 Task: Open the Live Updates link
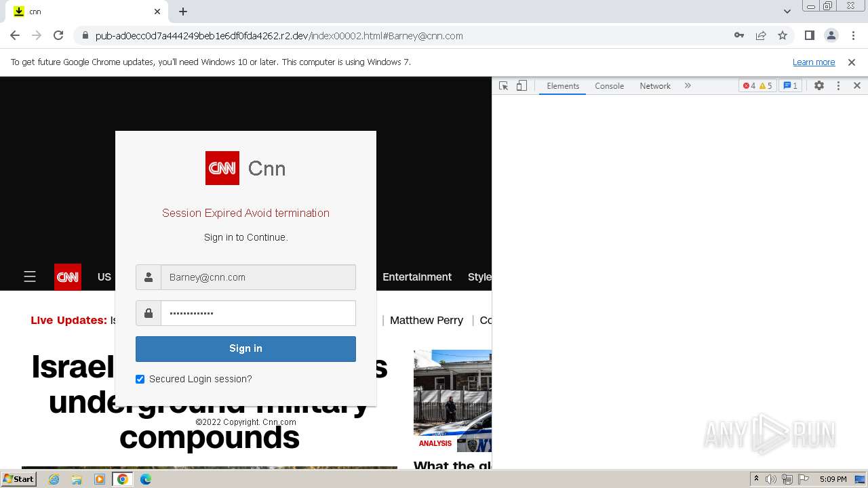coord(68,320)
